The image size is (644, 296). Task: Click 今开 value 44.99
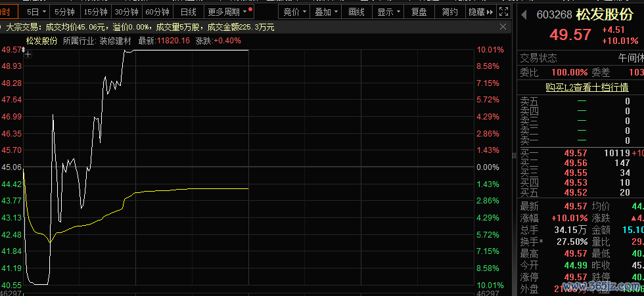pyautogui.click(x=576, y=265)
